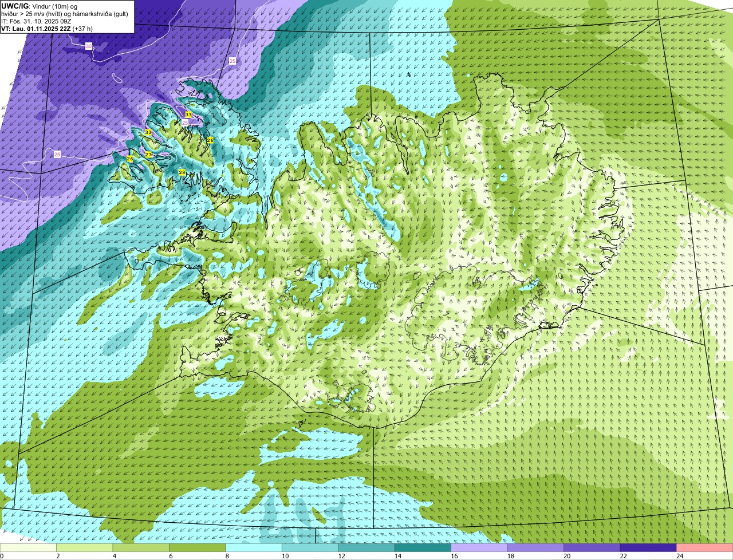Select the 20–22 m/s legend swatch
This screenshot has width=733, height=560.
click(592, 548)
